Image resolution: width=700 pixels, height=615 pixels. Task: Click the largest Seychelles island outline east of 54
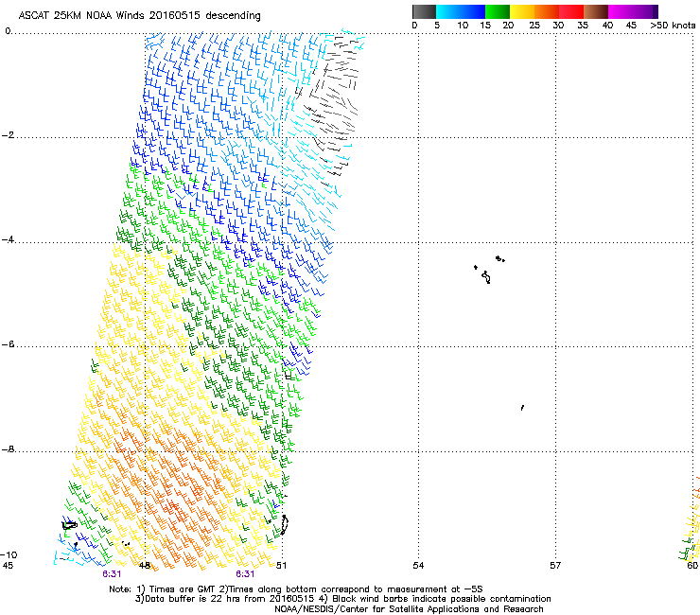[486, 277]
